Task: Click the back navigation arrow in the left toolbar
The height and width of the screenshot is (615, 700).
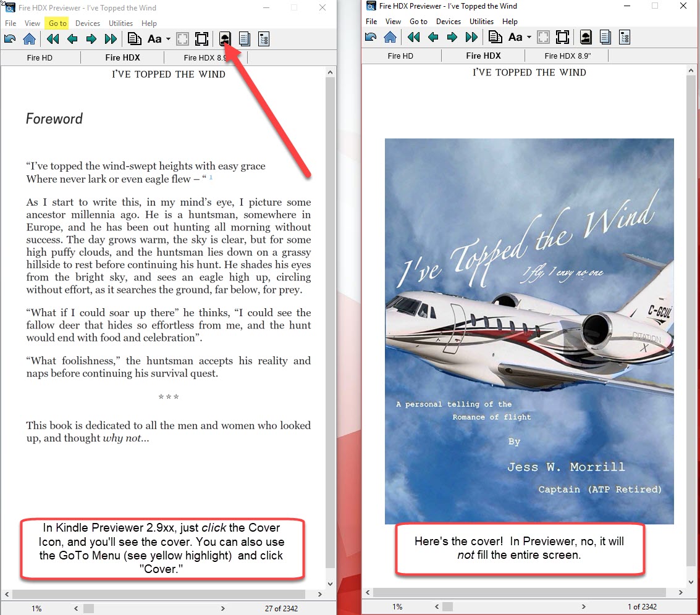Action: 10,38
